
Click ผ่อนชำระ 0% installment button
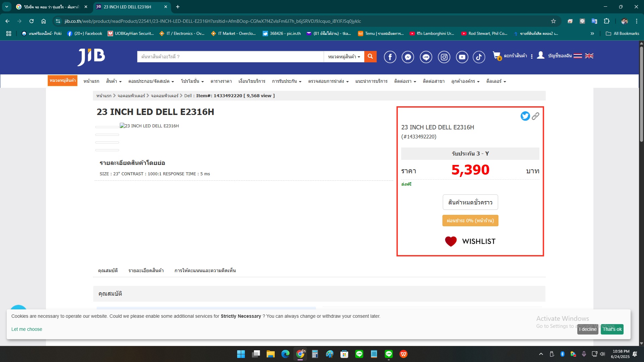pyautogui.click(x=470, y=221)
